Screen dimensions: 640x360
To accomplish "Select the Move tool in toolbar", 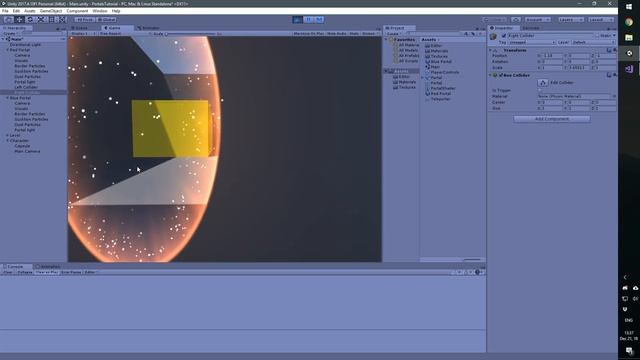I will pos(19,20).
